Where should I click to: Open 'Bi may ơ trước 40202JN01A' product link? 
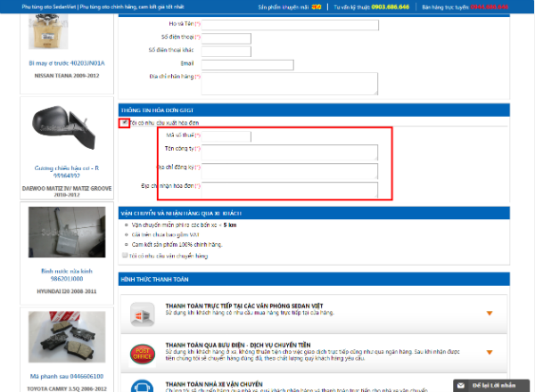pyautogui.click(x=67, y=63)
